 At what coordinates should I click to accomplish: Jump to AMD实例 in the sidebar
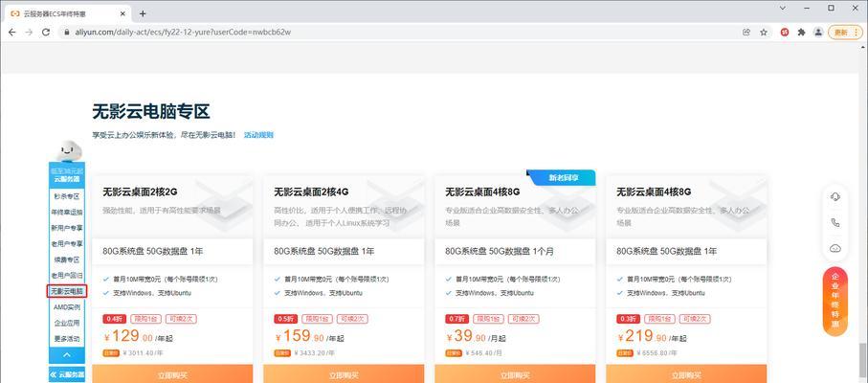coord(66,306)
